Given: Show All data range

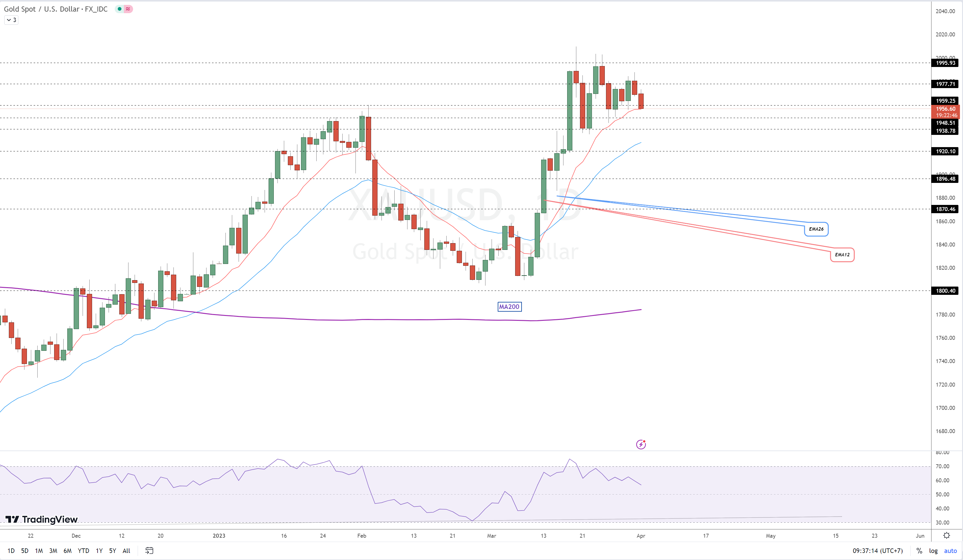Looking at the screenshot, I should [126, 551].
